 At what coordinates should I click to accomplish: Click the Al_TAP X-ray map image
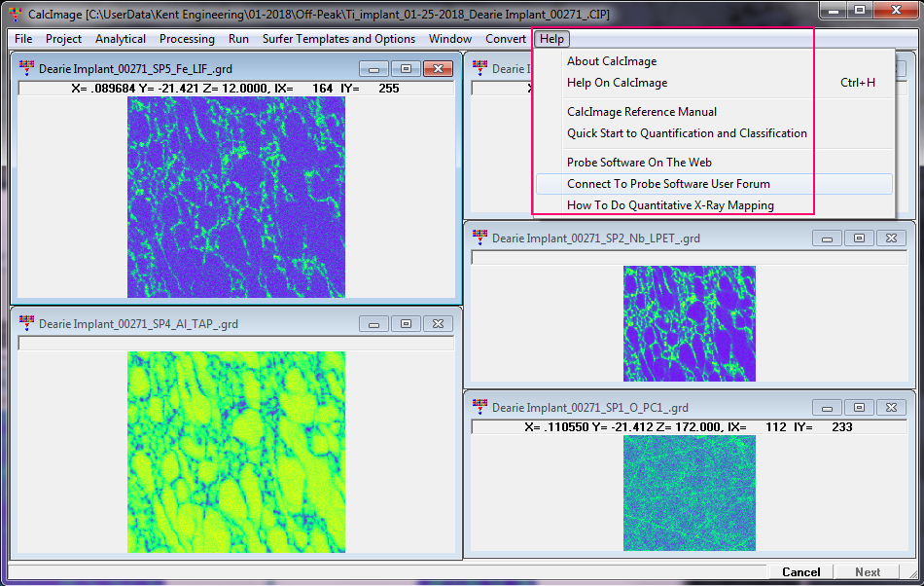click(235, 452)
